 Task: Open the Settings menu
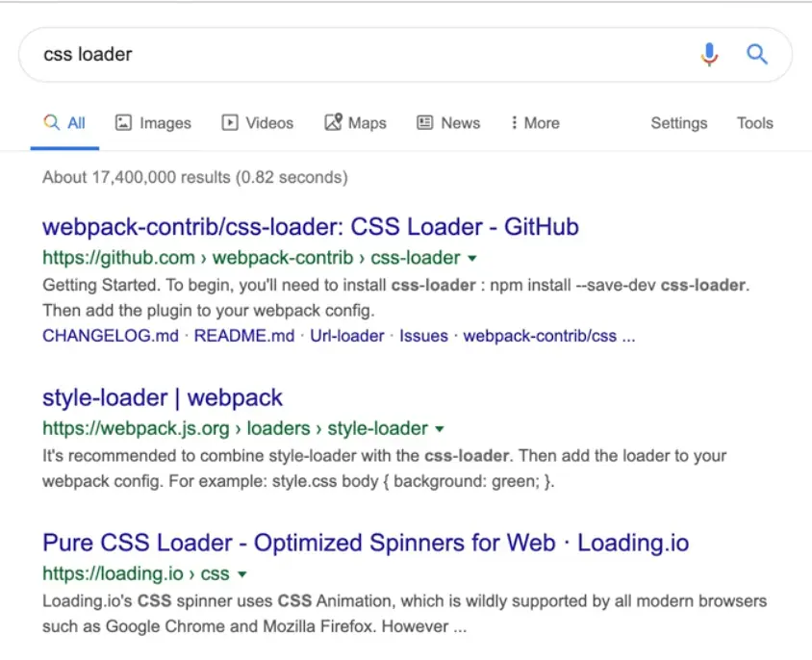678,123
